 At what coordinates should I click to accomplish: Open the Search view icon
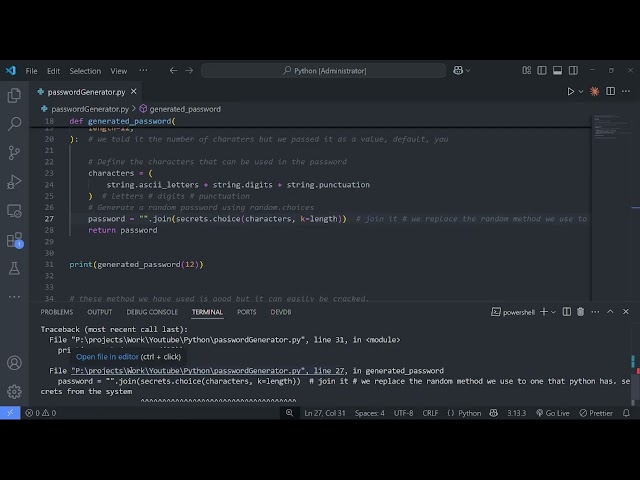(14, 124)
